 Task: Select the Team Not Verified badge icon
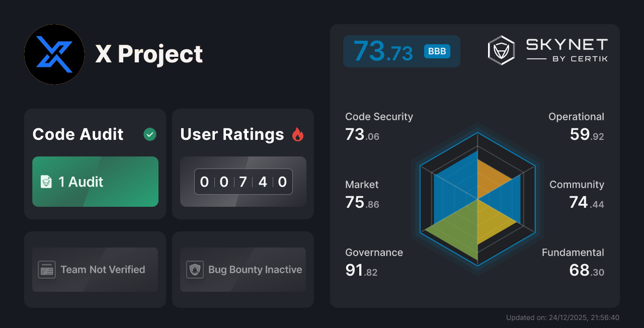point(47,270)
